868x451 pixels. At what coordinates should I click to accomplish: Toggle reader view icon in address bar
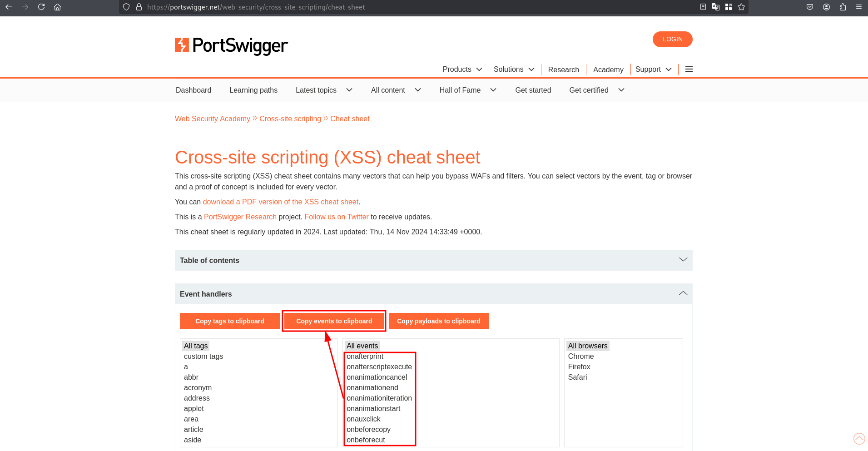703,7
